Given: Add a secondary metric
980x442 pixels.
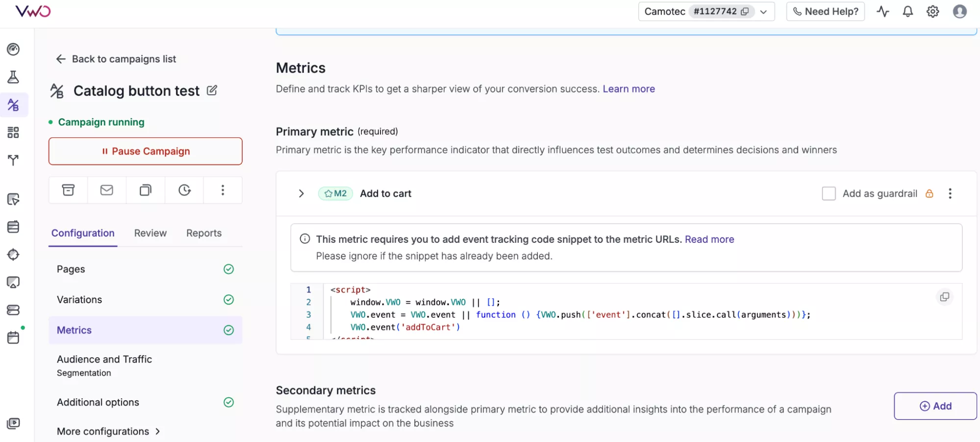Looking at the screenshot, I should [x=935, y=406].
